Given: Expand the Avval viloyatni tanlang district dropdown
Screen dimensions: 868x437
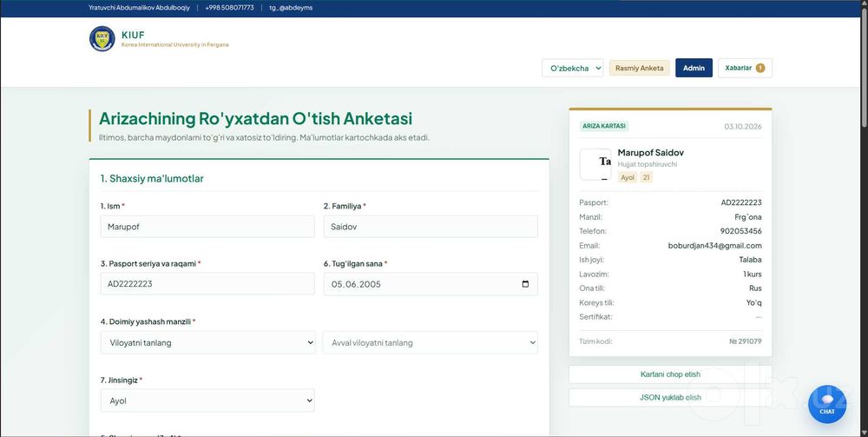Looking at the screenshot, I should (x=431, y=343).
